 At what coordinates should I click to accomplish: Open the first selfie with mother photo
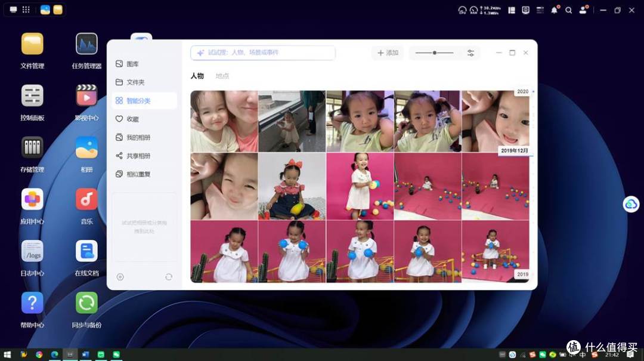pyautogui.click(x=224, y=121)
